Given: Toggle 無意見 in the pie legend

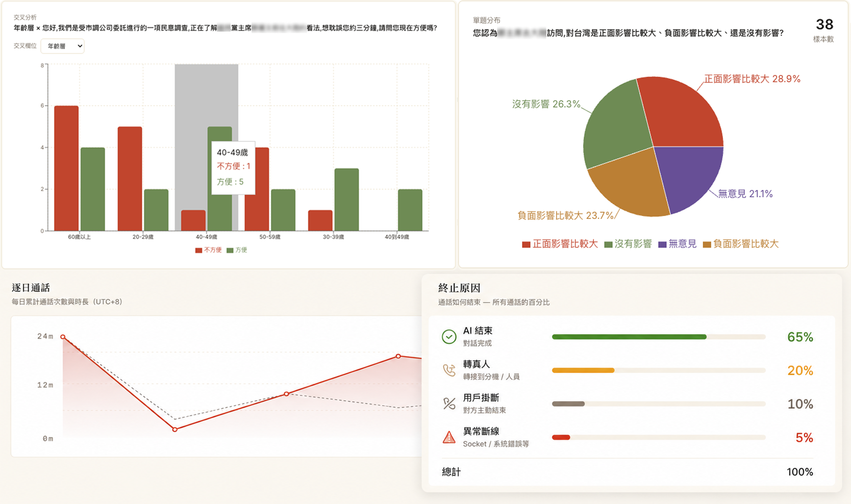Looking at the screenshot, I should point(677,244).
